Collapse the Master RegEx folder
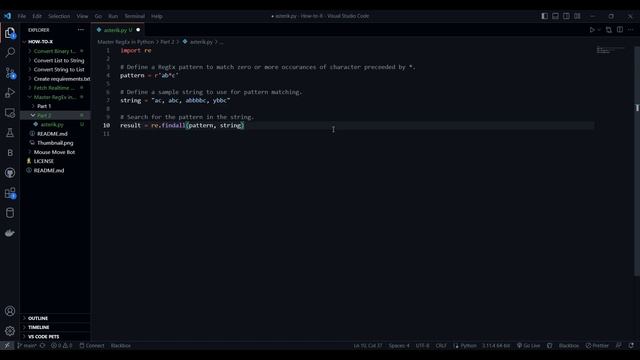640x360 pixels. pos(55,97)
